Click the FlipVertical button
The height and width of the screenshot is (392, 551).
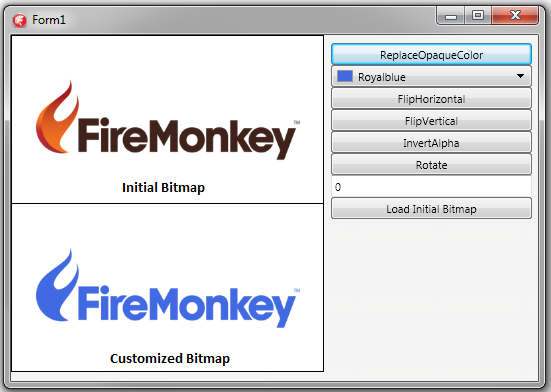[431, 121]
